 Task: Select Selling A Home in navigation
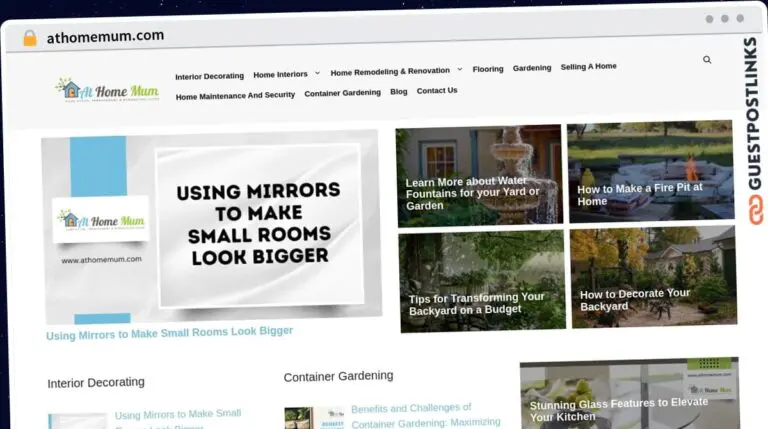[x=588, y=66]
